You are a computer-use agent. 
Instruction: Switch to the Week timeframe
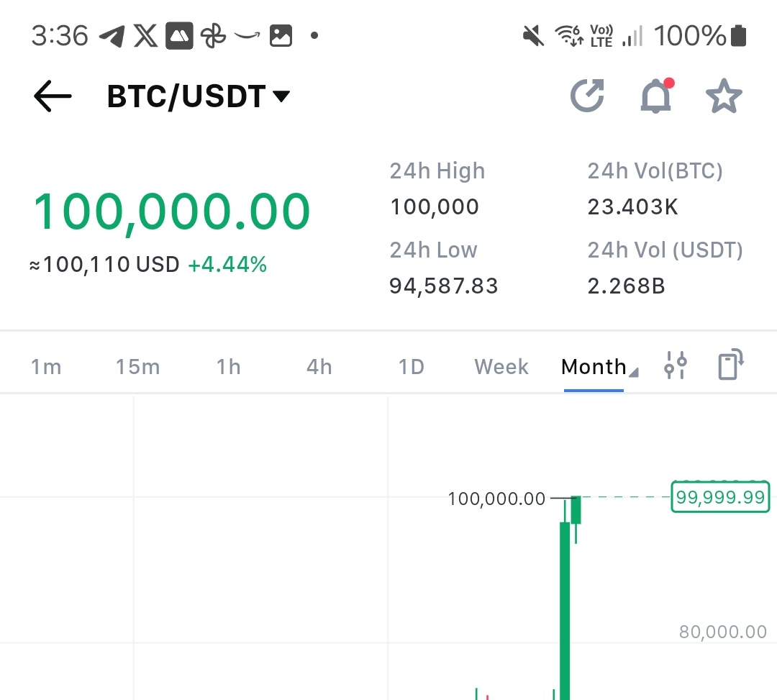pyautogui.click(x=501, y=367)
